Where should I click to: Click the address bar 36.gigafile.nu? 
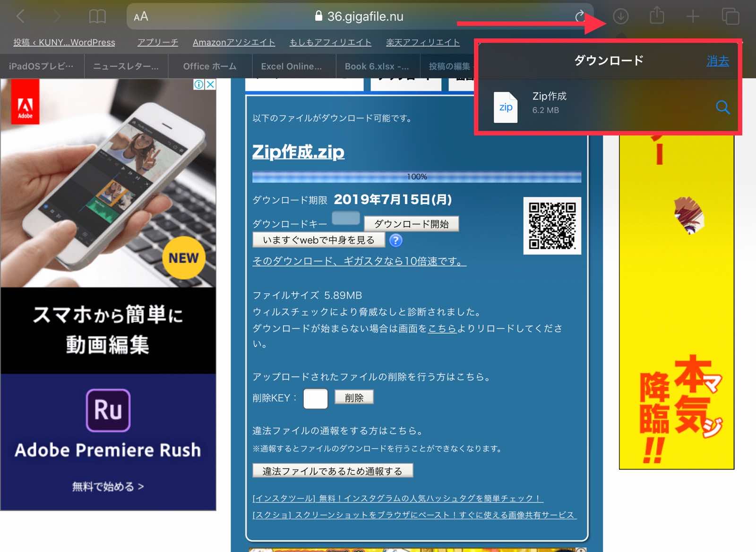pos(360,17)
